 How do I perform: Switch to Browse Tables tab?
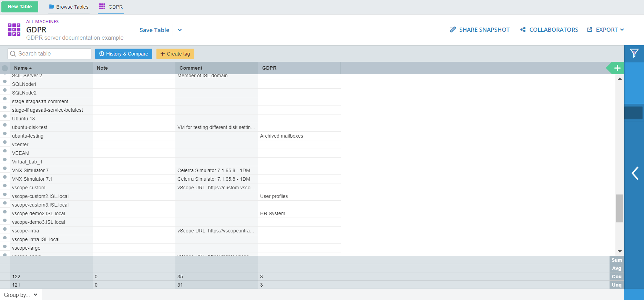(x=69, y=7)
